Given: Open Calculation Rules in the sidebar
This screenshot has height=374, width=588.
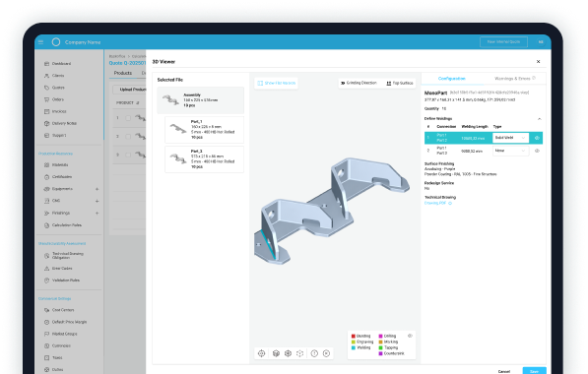Looking at the screenshot, I should coord(63,225).
